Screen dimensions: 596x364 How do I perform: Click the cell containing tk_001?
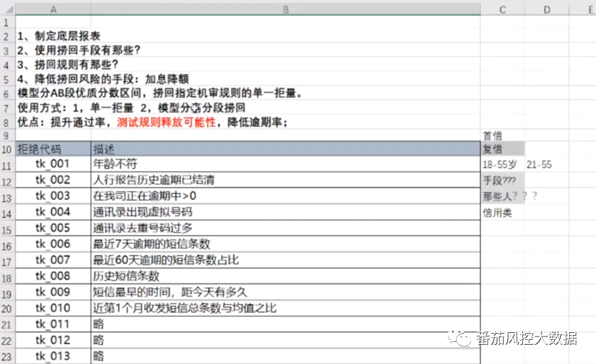point(53,165)
